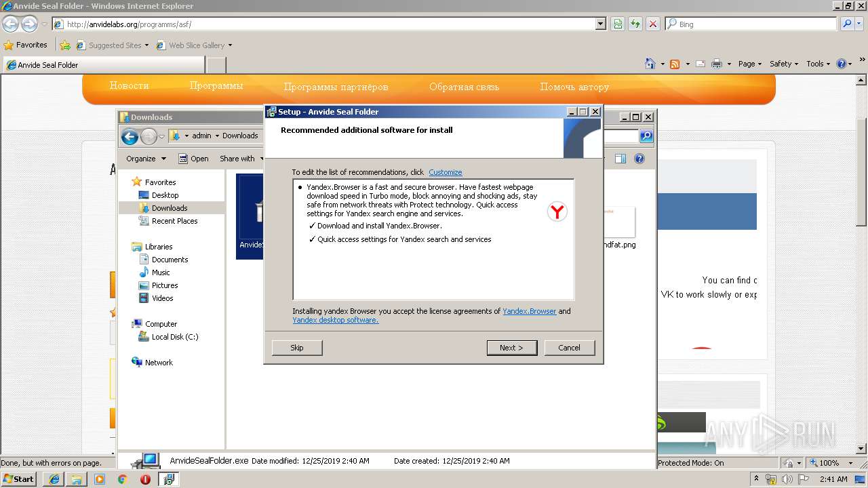Open Explorer help icon in Downloads window
The width and height of the screenshot is (868, 488).
coord(639,159)
